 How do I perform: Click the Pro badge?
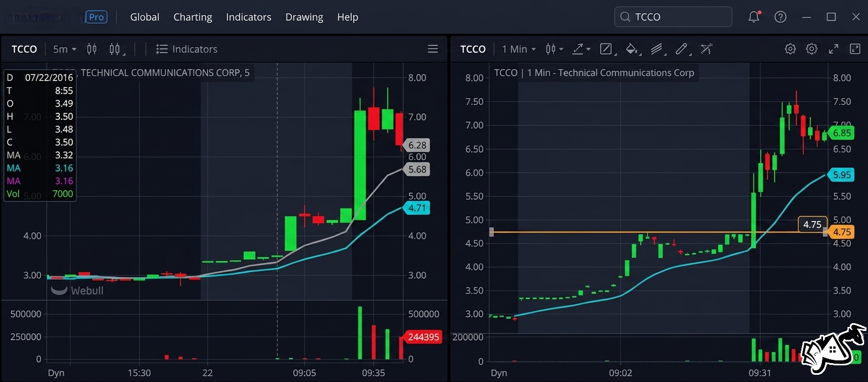97,17
